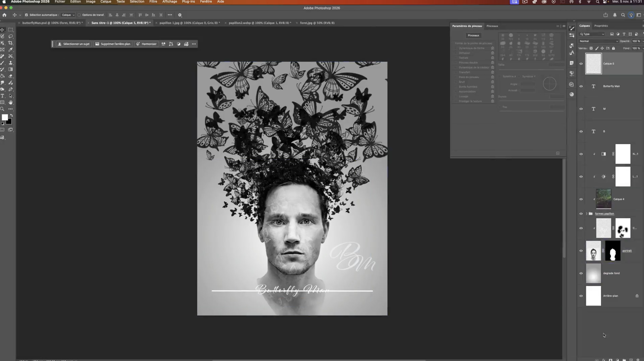Switch to the foret.jpg document tab
Image resolution: width=644 pixels, height=361 pixels.
(x=317, y=23)
